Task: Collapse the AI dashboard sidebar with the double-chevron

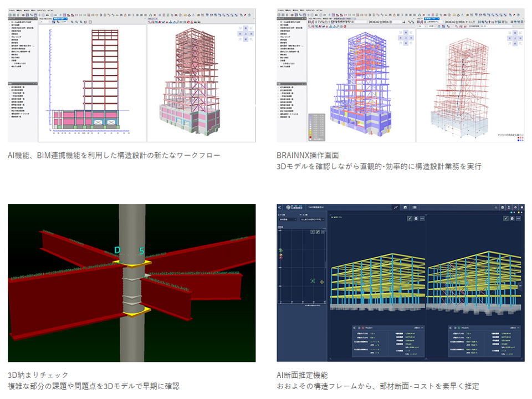Action: coord(280,207)
